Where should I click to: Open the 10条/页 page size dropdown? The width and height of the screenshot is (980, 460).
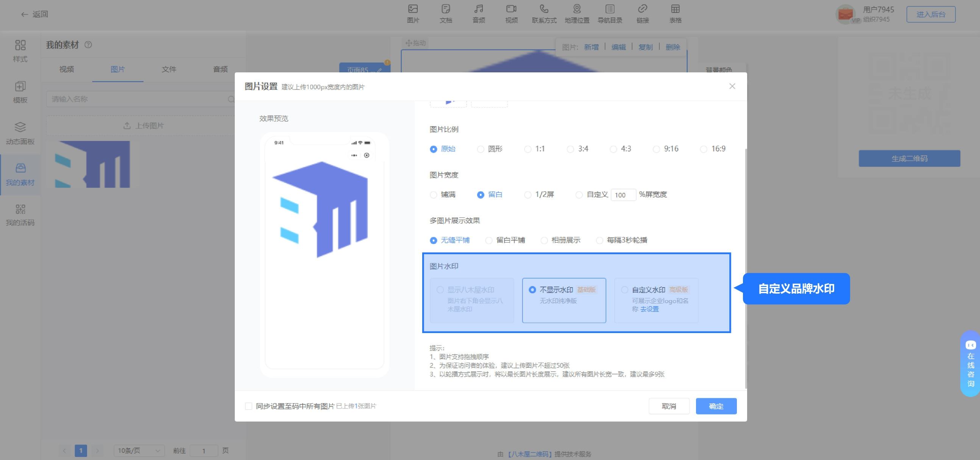tap(139, 451)
